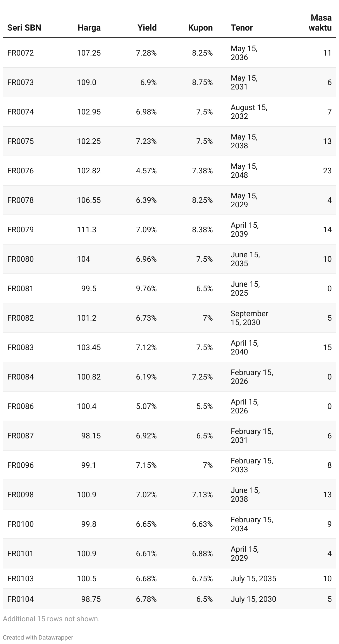The height and width of the screenshot is (644, 339).
Task: Select the FR0072 row label
Action: (21, 53)
